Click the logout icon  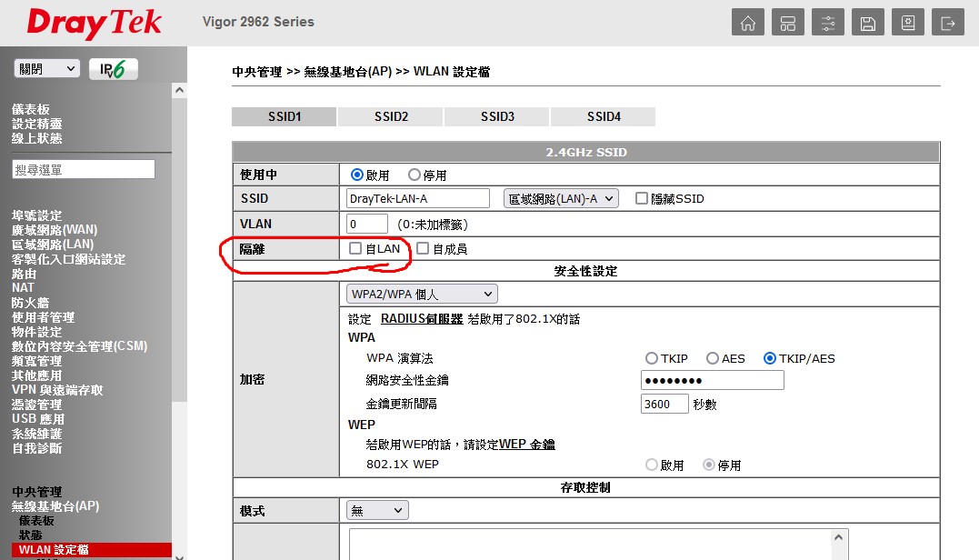(x=948, y=24)
